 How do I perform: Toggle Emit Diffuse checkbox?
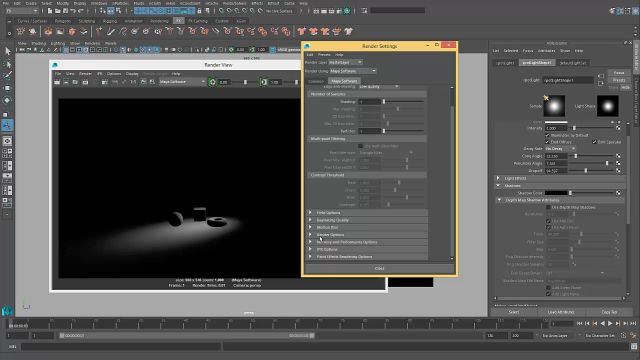coord(547,142)
